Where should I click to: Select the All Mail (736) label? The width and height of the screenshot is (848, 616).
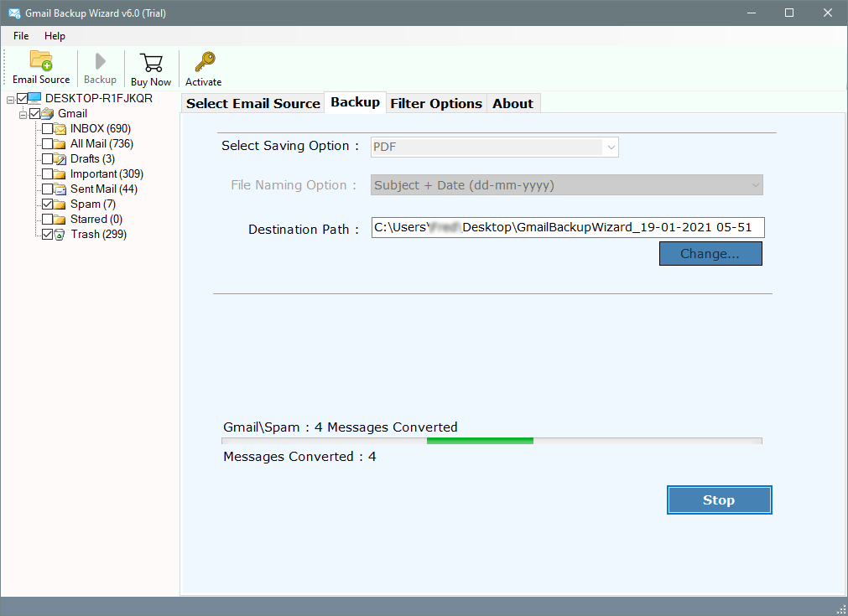pyautogui.click(x=101, y=144)
